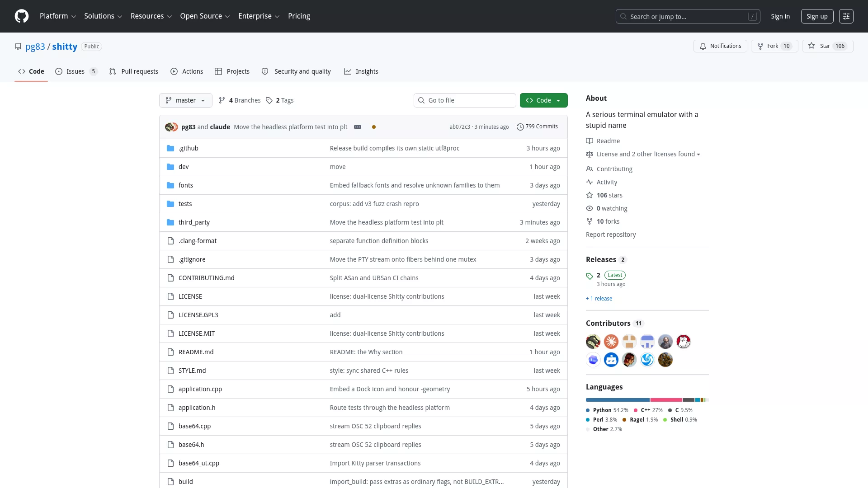Open commit hash ab072c3
868x488 pixels.
pyautogui.click(x=460, y=127)
